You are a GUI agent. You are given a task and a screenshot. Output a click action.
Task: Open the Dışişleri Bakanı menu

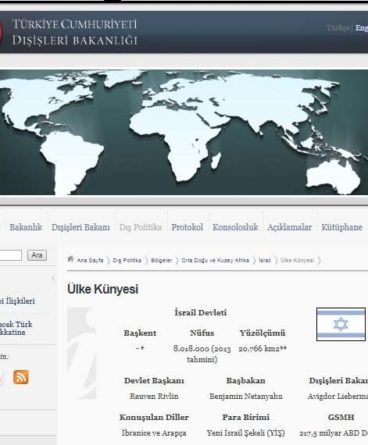point(80,227)
